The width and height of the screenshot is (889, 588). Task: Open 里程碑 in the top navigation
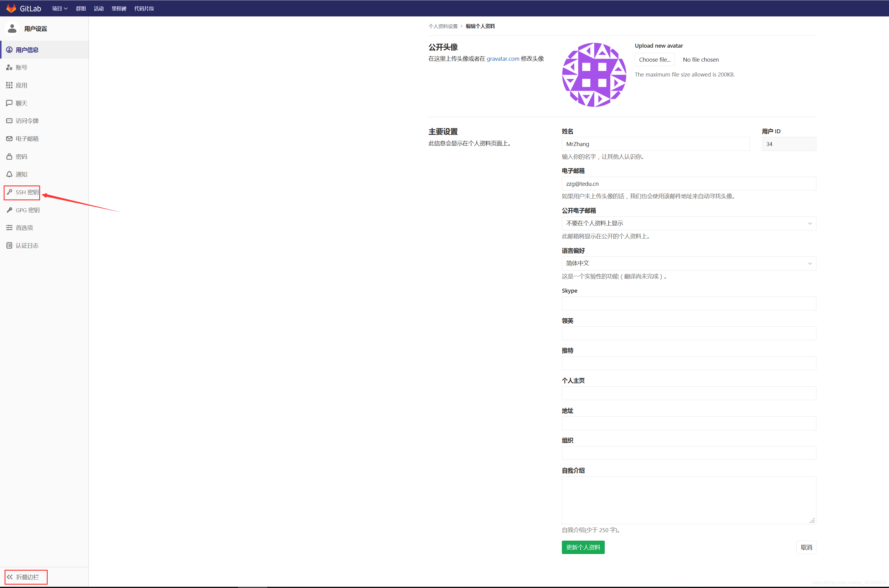[119, 8]
